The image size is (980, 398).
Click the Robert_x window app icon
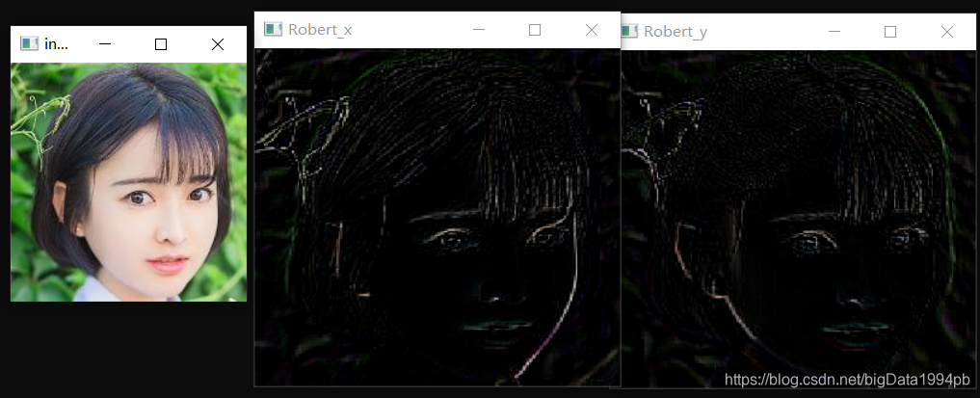click(x=273, y=29)
